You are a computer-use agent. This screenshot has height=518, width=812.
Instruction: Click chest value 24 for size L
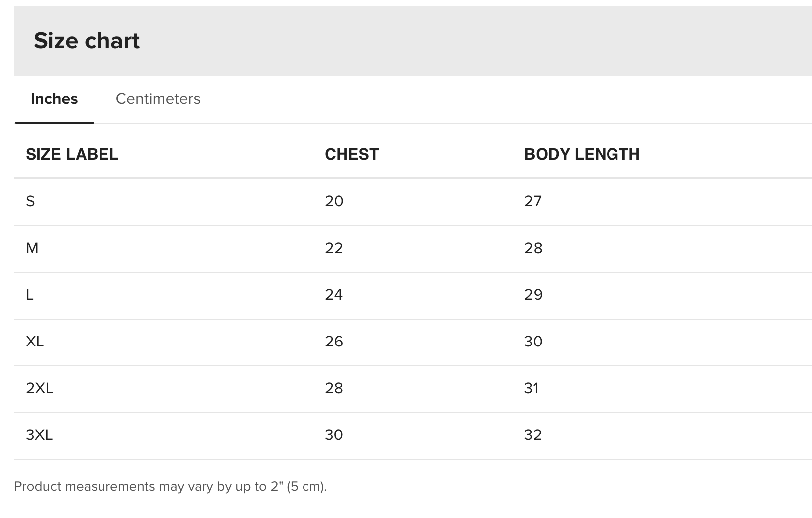click(334, 295)
